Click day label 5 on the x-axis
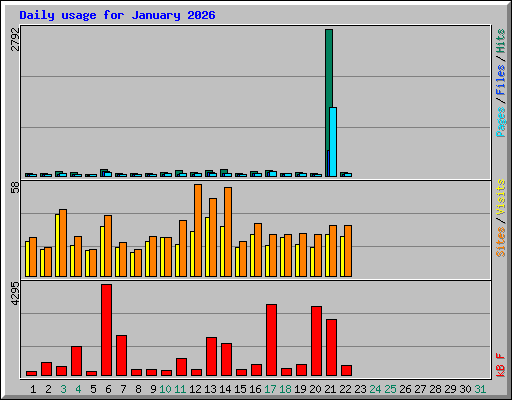 [93, 389]
